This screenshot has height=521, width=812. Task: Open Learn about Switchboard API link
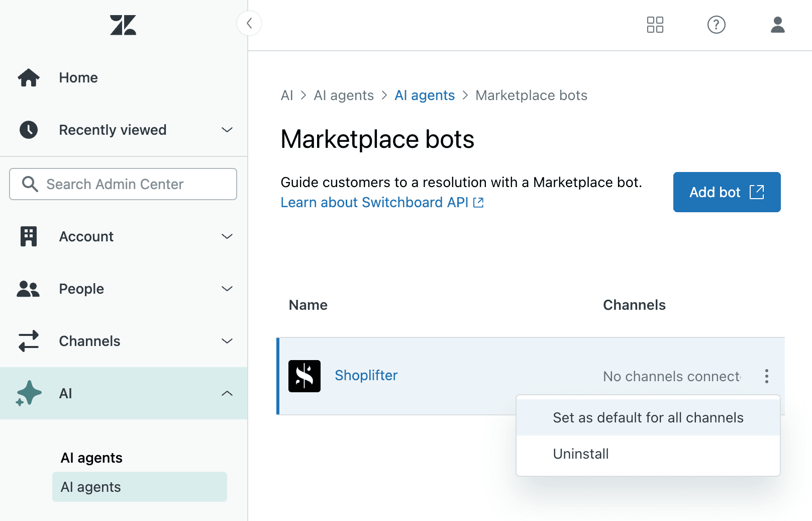coord(382,202)
